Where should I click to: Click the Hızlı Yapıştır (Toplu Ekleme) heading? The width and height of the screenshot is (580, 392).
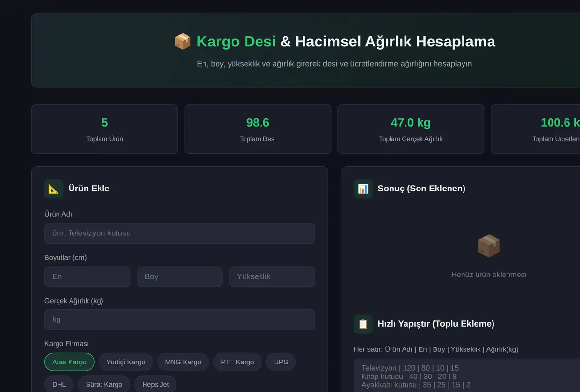(x=436, y=324)
